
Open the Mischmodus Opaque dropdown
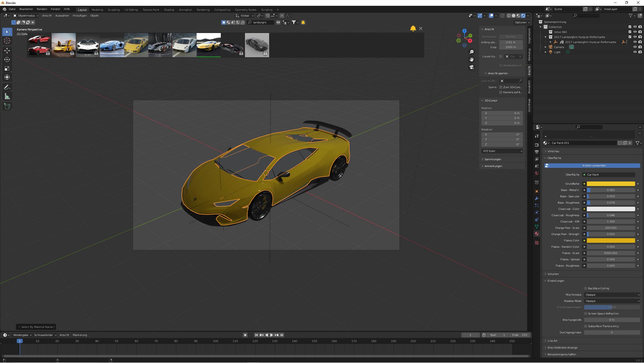[612, 295]
